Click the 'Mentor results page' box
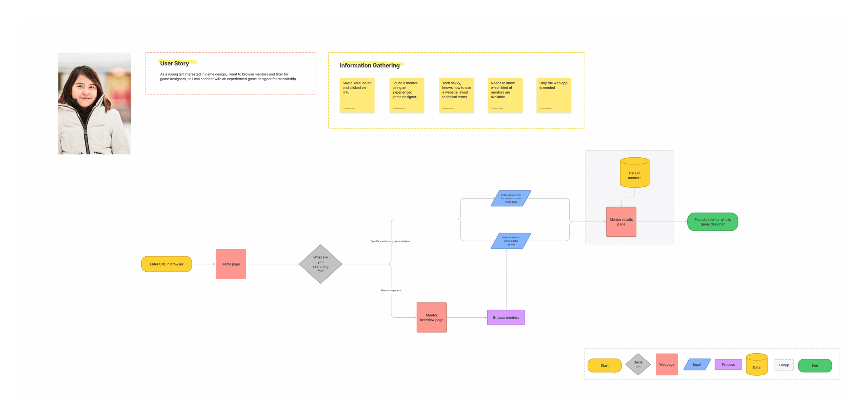 click(x=621, y=222)
